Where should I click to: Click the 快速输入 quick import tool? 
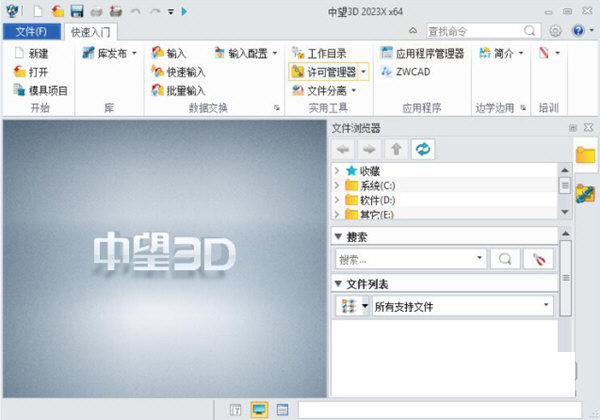coord(178,72)
